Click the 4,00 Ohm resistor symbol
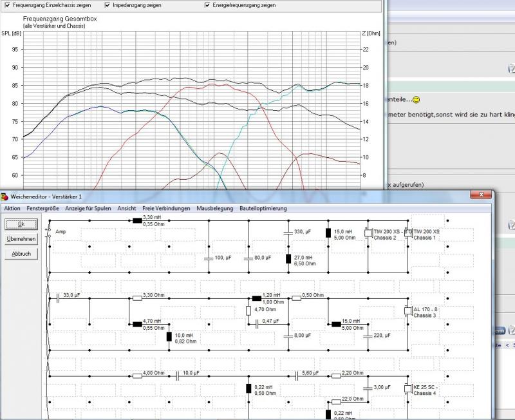The image size is (515, 420). point(137,376)
